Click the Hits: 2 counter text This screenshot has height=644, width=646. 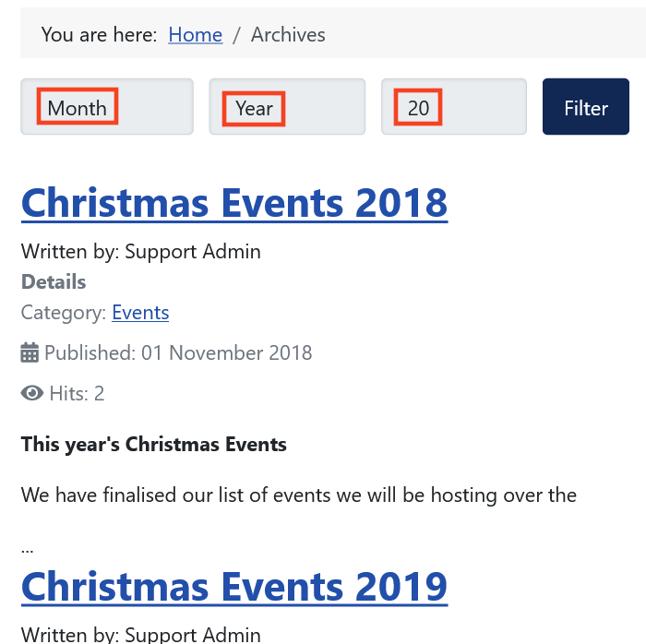click(77, 393)
